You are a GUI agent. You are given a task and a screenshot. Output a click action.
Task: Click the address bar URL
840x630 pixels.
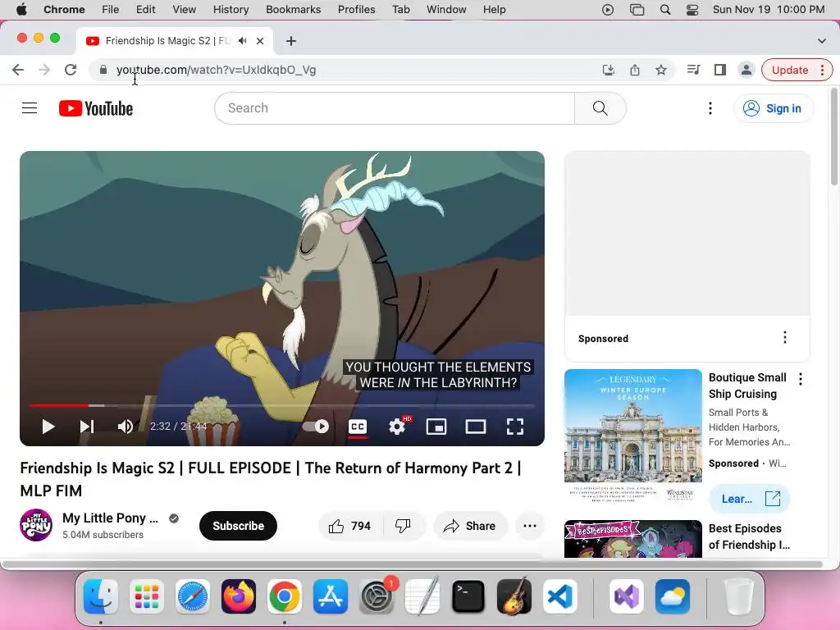[217, 70]
